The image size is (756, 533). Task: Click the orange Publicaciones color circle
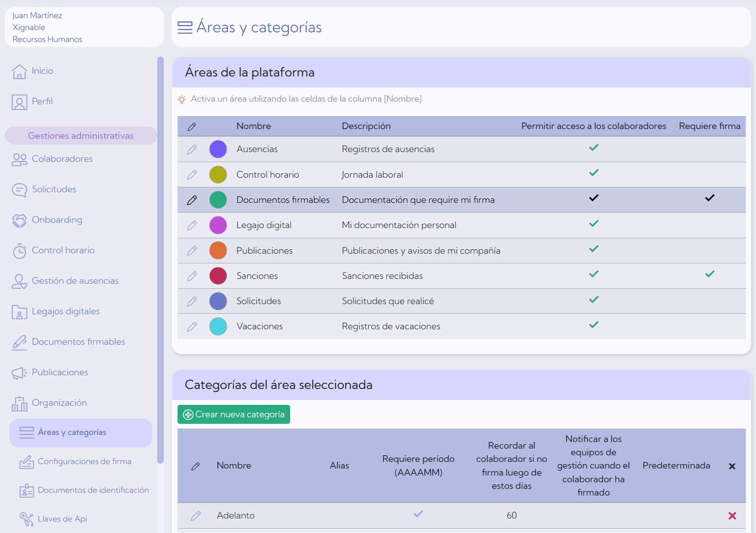(x=218, y=251)
